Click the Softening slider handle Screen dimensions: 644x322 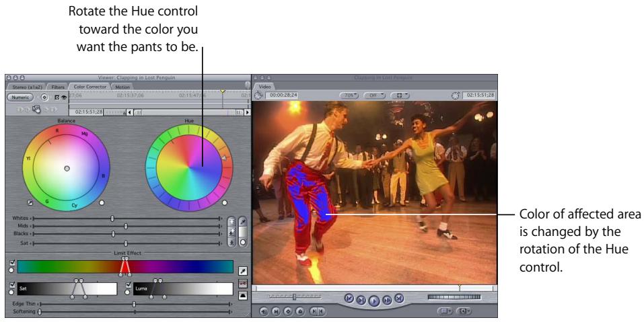pos(40,312)
